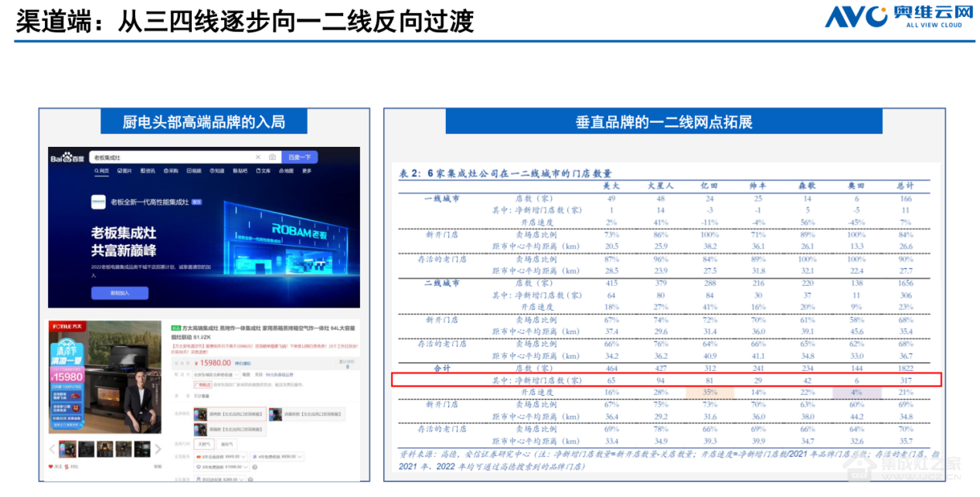Click the main Fotile product photo
The height and width of the screenshot is (497, 980).
[x=105, y=377]
